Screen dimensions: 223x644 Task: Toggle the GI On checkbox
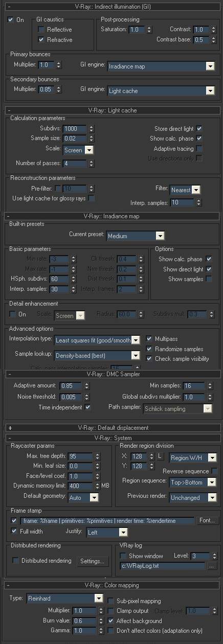(x=11, y=20)
